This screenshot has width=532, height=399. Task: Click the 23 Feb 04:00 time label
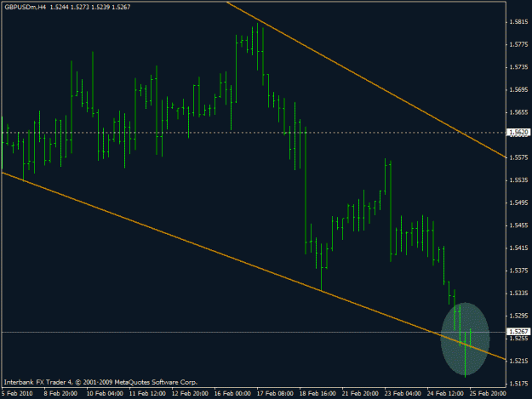tap(403, 393)
